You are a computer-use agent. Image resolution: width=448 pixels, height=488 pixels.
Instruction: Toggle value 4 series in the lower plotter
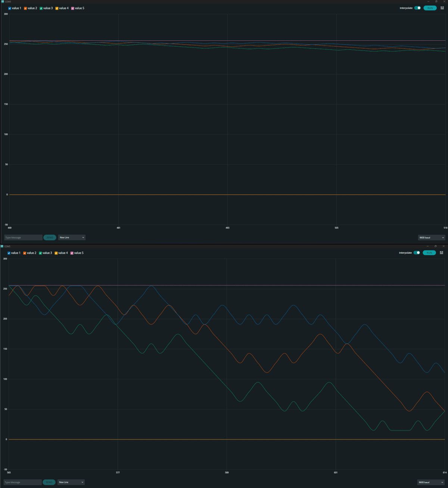56,253
